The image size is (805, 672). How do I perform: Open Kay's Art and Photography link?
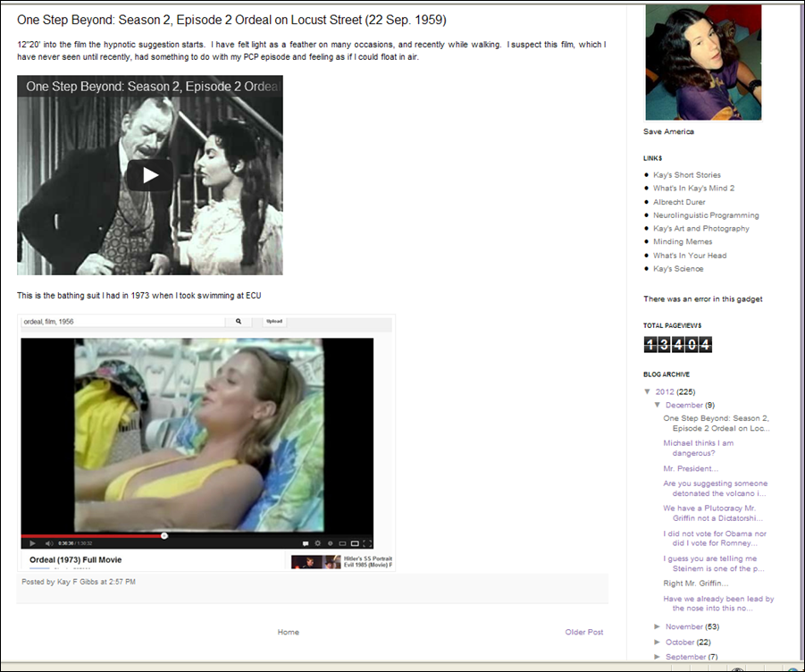[700, 229]
